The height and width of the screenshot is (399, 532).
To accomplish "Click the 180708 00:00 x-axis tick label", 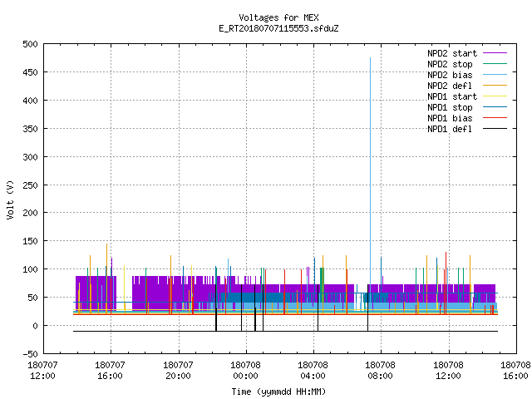I will pos(246,371).
